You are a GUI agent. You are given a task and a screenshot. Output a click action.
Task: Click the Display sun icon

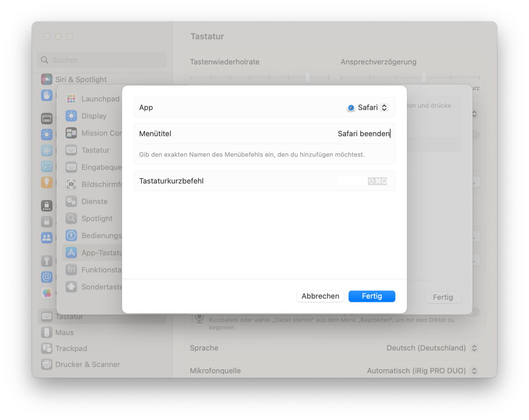click(71, 116)
